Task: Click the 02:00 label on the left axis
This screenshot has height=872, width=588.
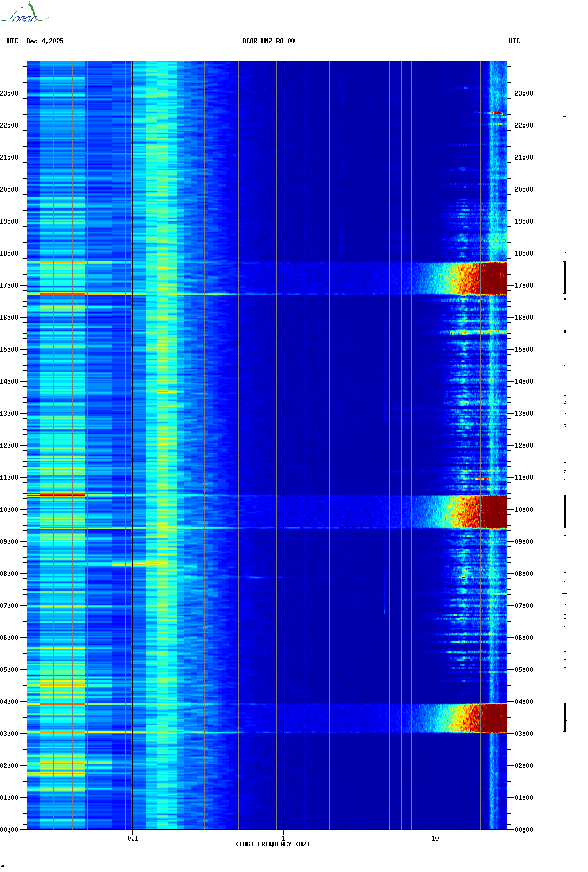Action: click(9, 766)
